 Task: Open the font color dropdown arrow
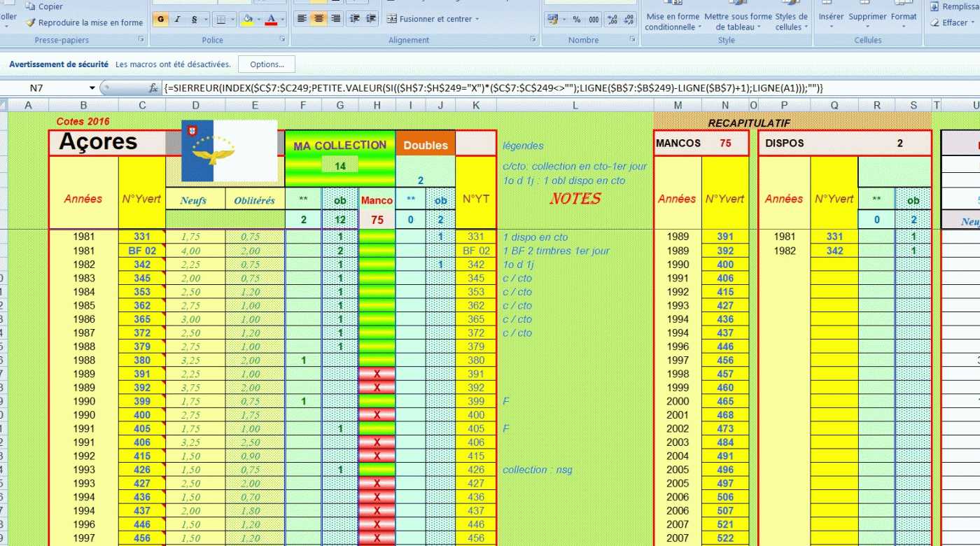click(283, 19)
